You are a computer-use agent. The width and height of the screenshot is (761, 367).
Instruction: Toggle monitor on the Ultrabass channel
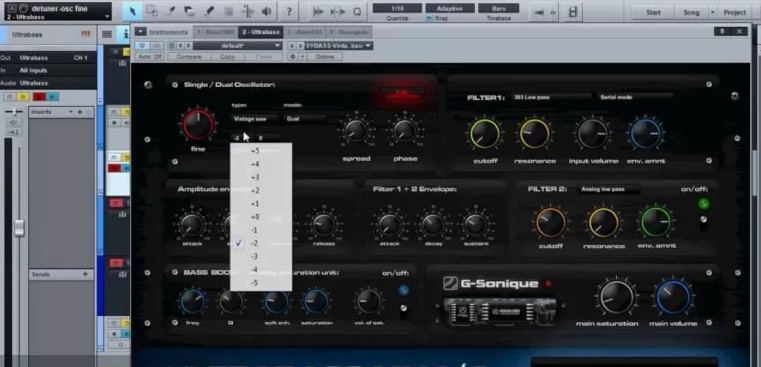click(52, 97)
